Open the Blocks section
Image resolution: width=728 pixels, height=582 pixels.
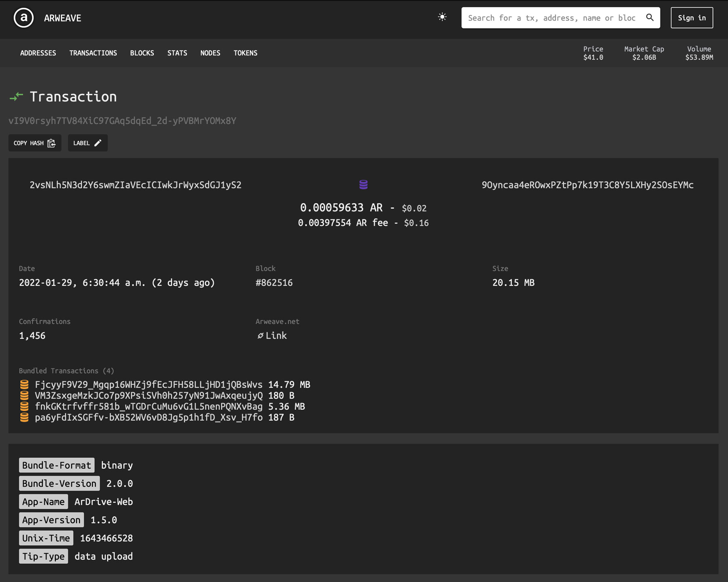[x=142, y=53]
